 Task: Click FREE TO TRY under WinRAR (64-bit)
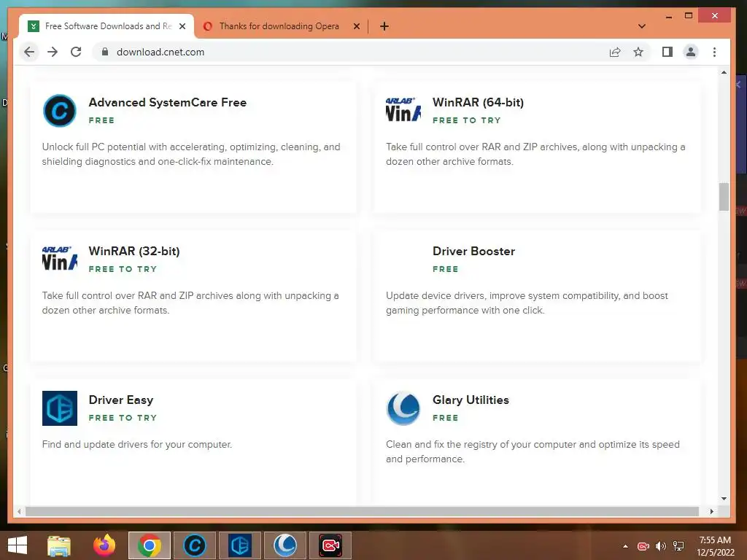tap(467, 120)
